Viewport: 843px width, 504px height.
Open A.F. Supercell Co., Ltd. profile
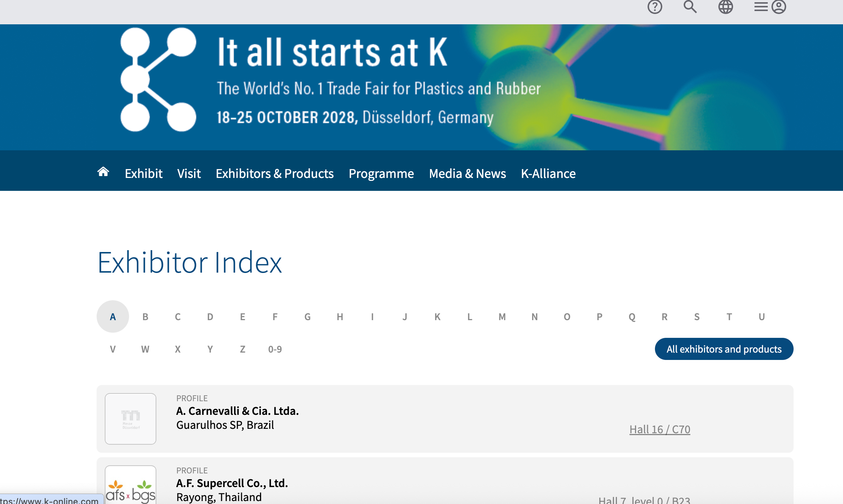(x=232, y=483)
